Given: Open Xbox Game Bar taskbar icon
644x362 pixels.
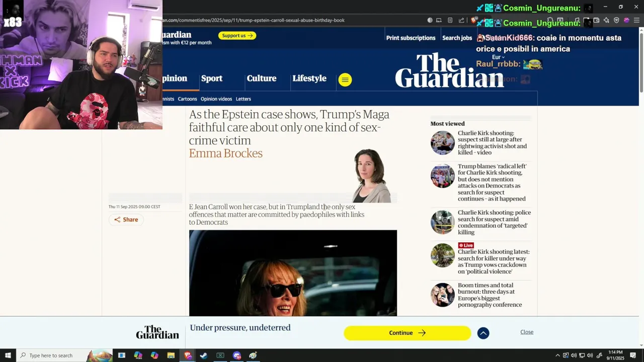Looking at the screenshot, I should point(220,355).
